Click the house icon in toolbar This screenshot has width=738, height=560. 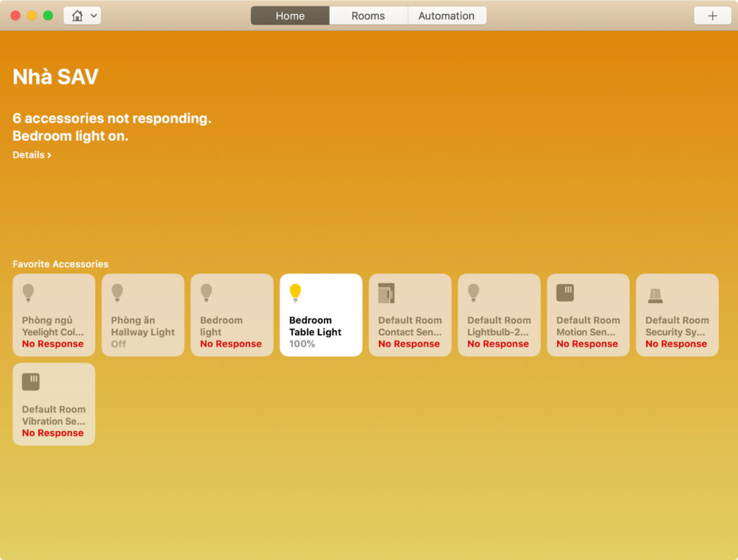coord(77,15)
